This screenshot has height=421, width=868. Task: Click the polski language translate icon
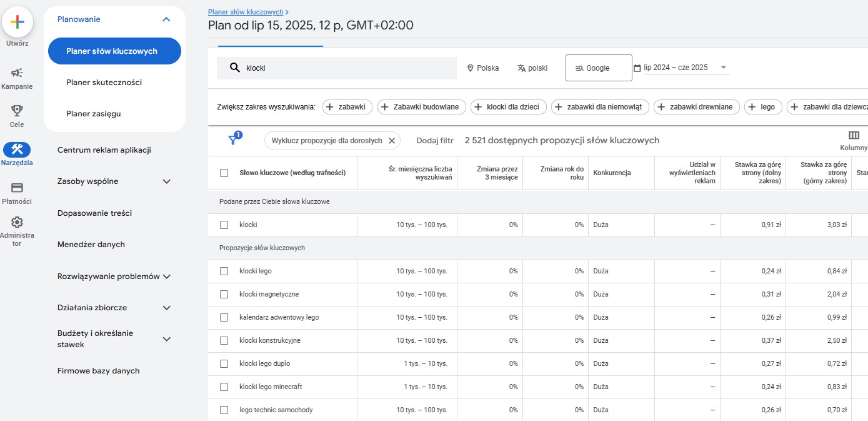pos(521,68)
